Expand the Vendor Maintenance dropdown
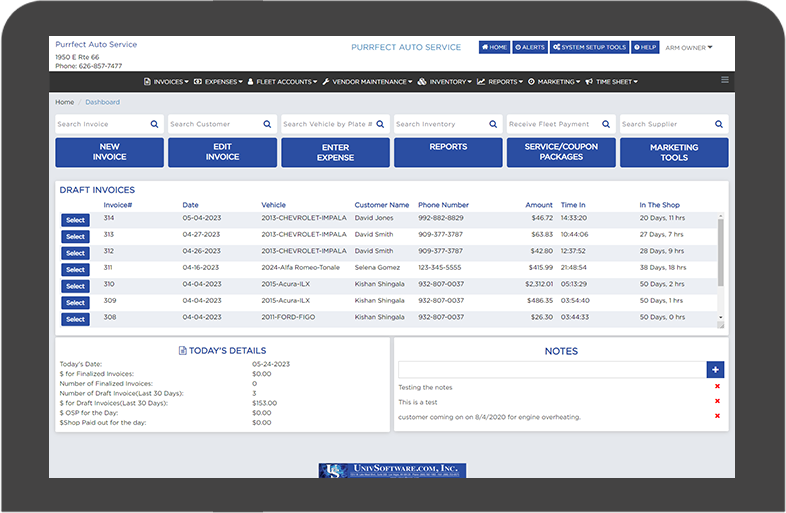786x513 pixels. point(366,82)
